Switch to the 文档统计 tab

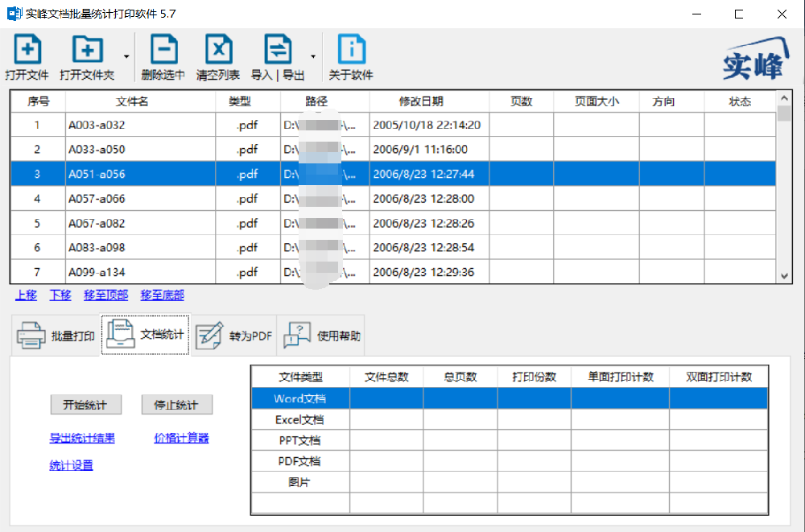(146, 335)
